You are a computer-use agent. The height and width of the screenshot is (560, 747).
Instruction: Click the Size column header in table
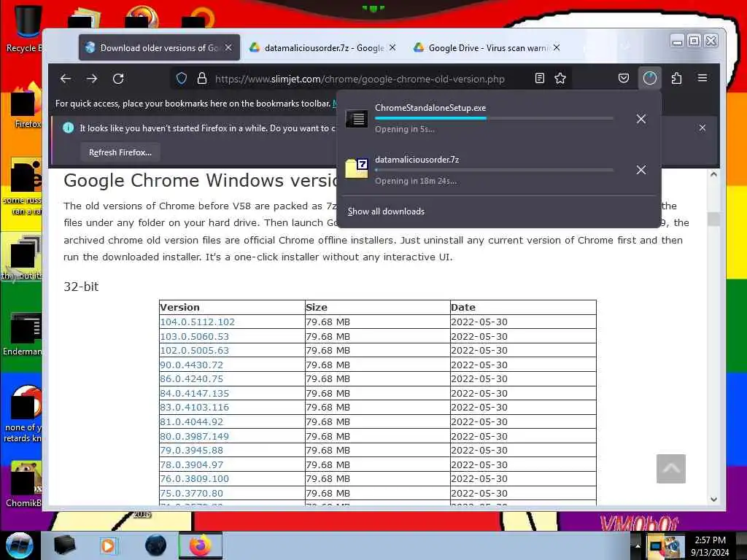(377, 307)
